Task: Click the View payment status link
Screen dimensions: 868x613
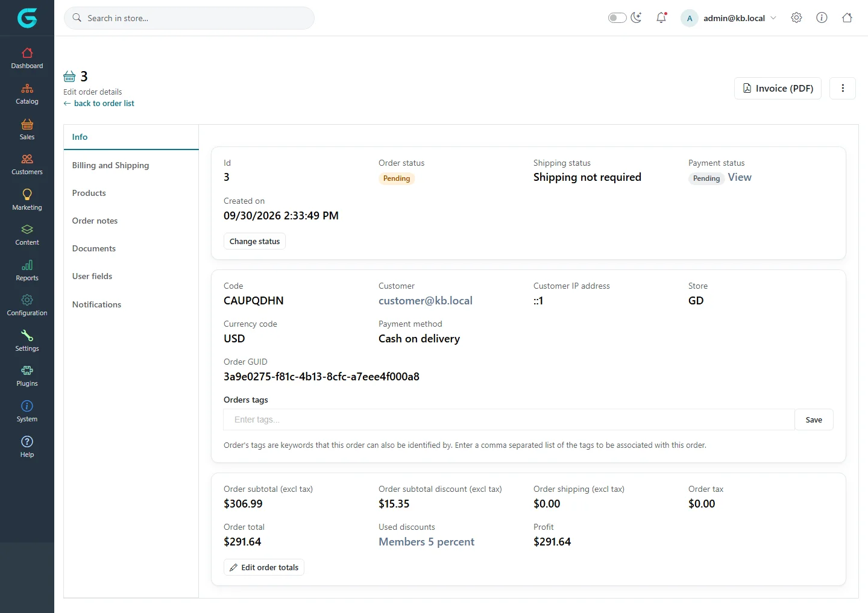Action: 740,177
